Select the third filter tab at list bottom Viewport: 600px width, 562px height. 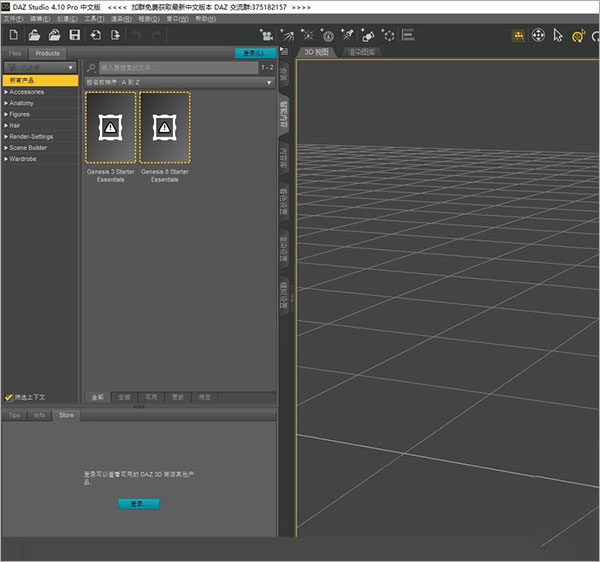151,397
